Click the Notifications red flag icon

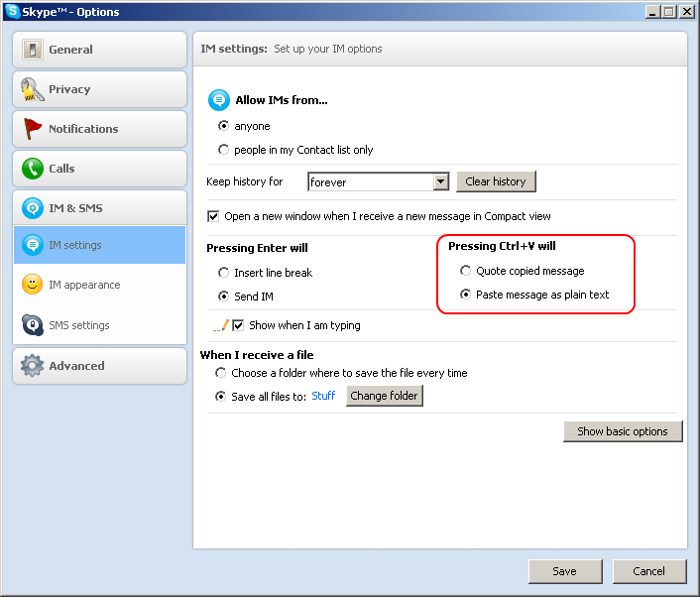[32, 129]
